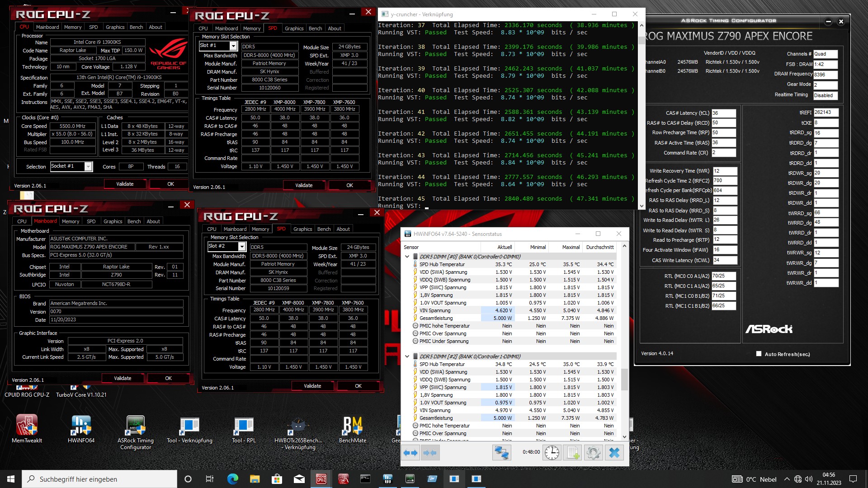Viewport: 868px width, 488px height.
Task: Click HWiNFO expand-columns double arrow icon
Action: (410, 453)
